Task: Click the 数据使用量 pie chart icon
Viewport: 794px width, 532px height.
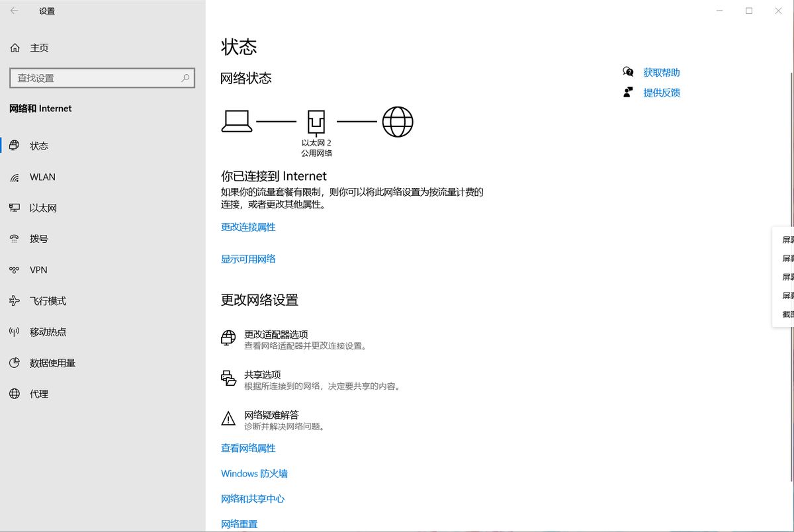Action: [x=15, y=363]
